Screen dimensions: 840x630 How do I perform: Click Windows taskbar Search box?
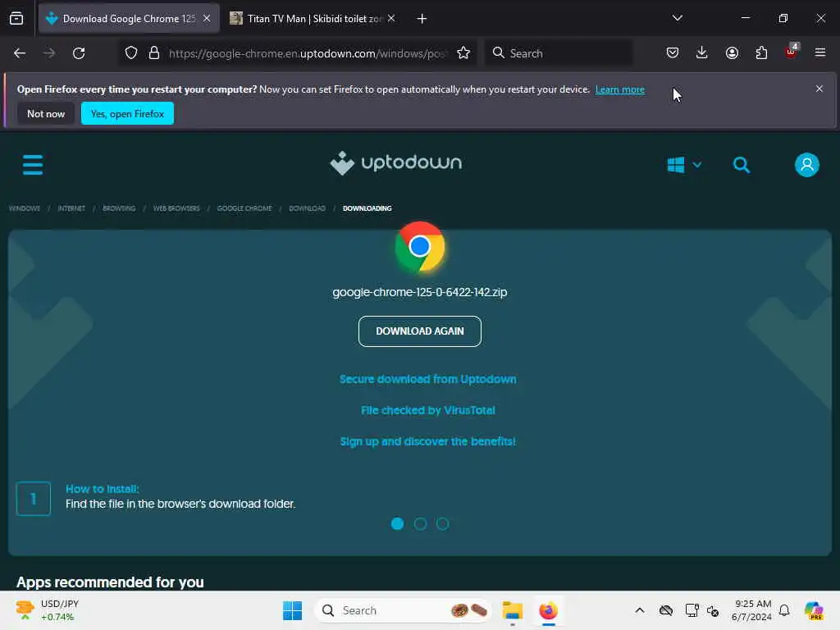pyautogui.click(x=403, y=610)
